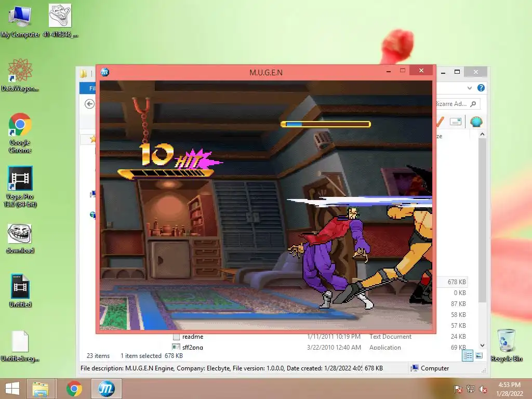The height and width of the screenshot is (399, 532).
Task: Launch Google Chrome from desktop shortcut
Action: 20,133
